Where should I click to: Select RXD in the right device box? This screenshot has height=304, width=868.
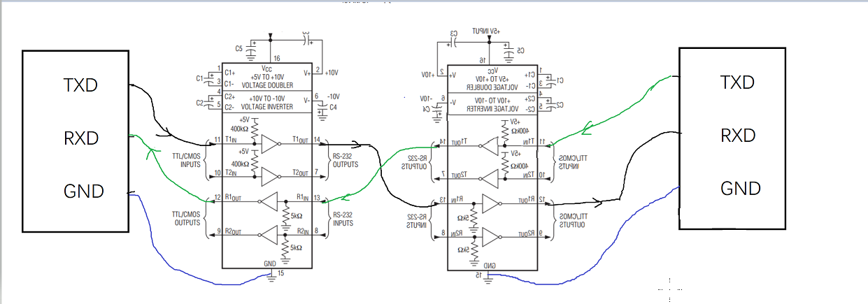[x=739, y=135]
